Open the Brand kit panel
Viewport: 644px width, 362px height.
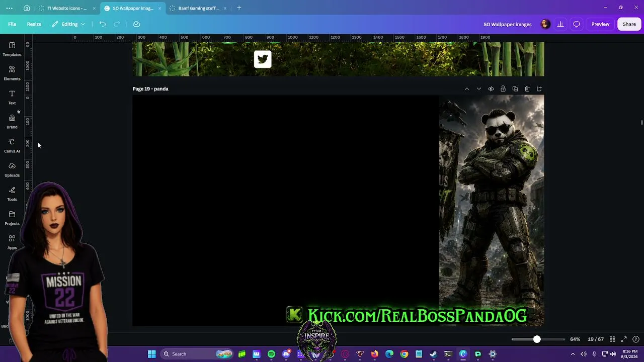12,121
